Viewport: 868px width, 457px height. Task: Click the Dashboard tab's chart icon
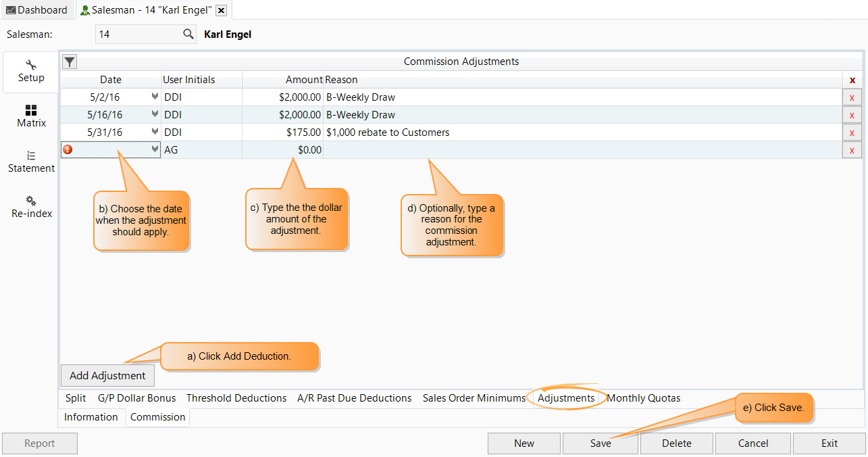pyautogui.click(x=11, y=9)
